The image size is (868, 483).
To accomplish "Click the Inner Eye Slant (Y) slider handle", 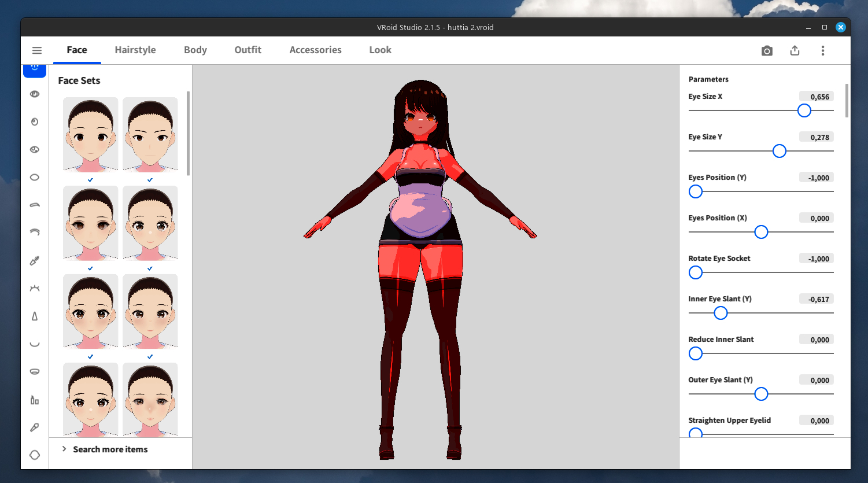I will pyautogui.click(x=721, y=313).
